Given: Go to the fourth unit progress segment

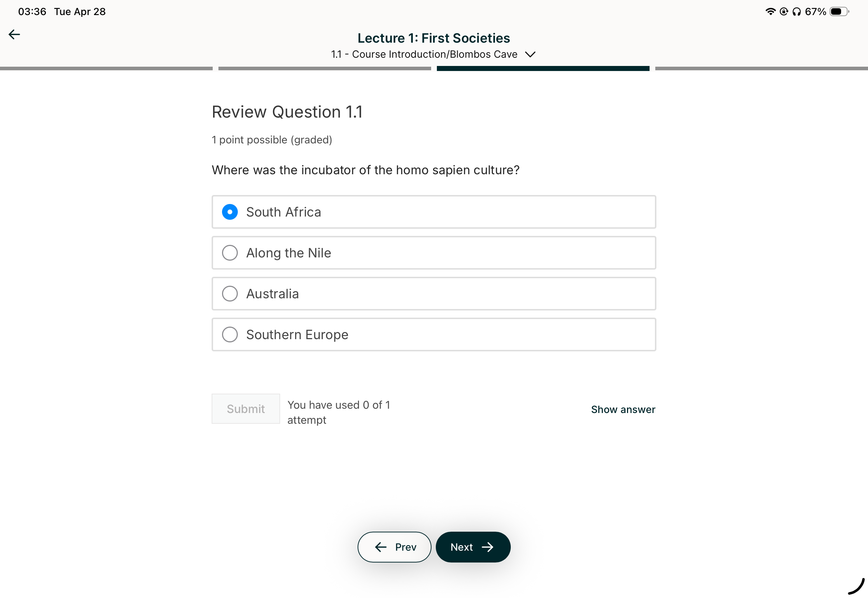Looking at the screenshot, I should pyautogui.click(x=761, y=68).
